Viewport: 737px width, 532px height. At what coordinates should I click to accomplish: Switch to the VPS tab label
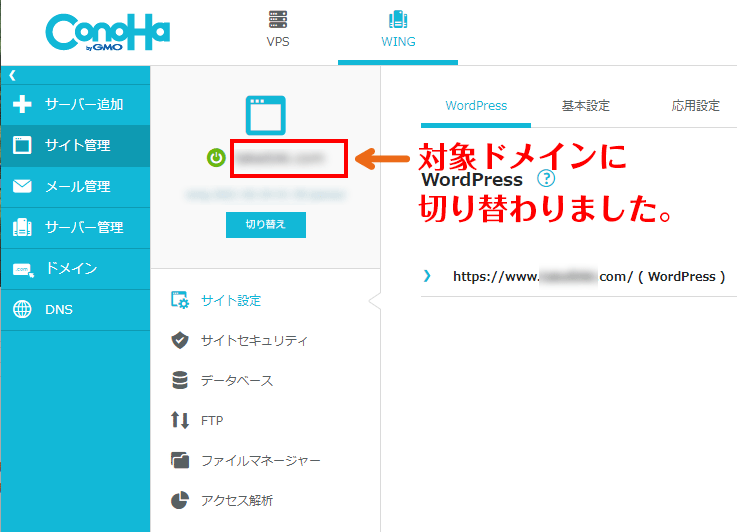pyautogui.click(x=278, y=42)
